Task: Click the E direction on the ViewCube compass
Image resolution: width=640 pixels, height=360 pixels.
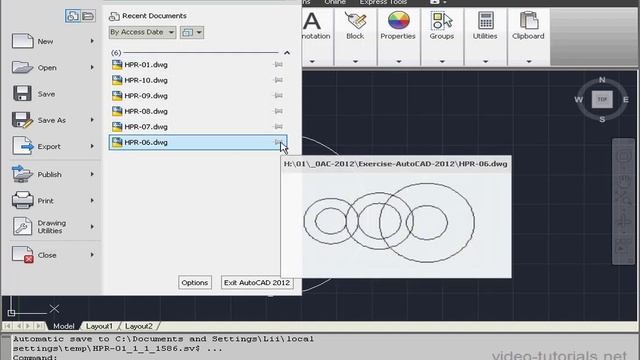Action: click(x=626, y=100)
